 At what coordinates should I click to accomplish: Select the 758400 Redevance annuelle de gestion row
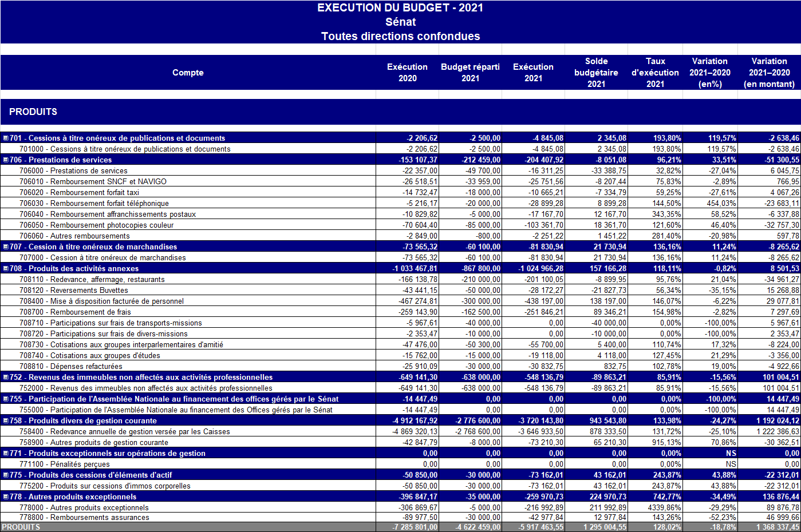coord(124,431)
